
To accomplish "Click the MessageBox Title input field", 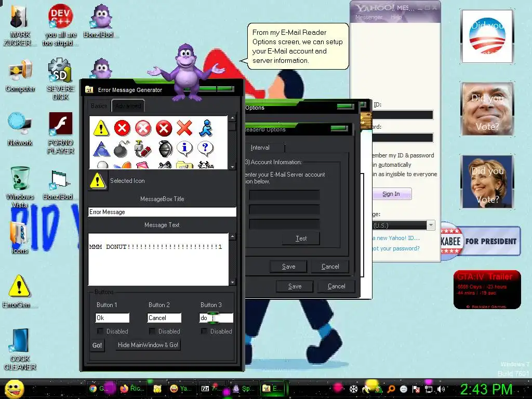I will point(162,212).
